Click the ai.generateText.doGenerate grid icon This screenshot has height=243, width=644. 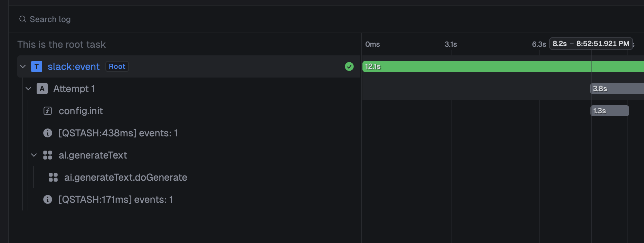[53, 177]
